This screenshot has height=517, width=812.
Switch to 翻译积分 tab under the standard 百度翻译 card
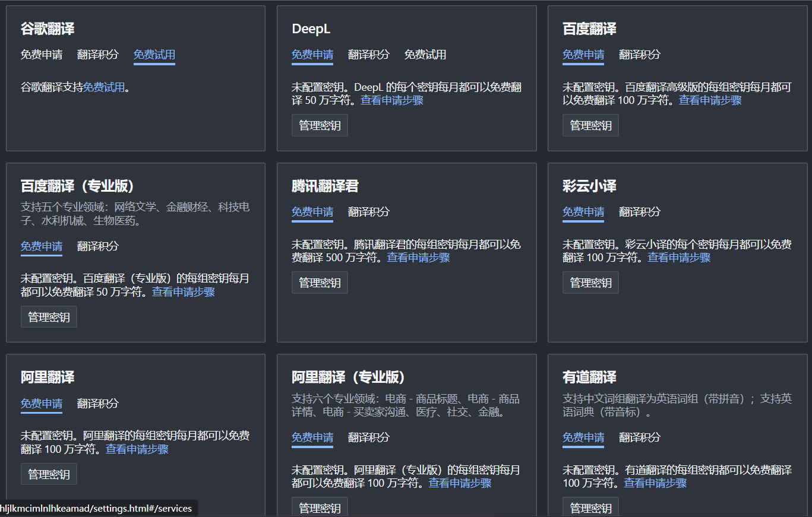click(x=640, y=55)
